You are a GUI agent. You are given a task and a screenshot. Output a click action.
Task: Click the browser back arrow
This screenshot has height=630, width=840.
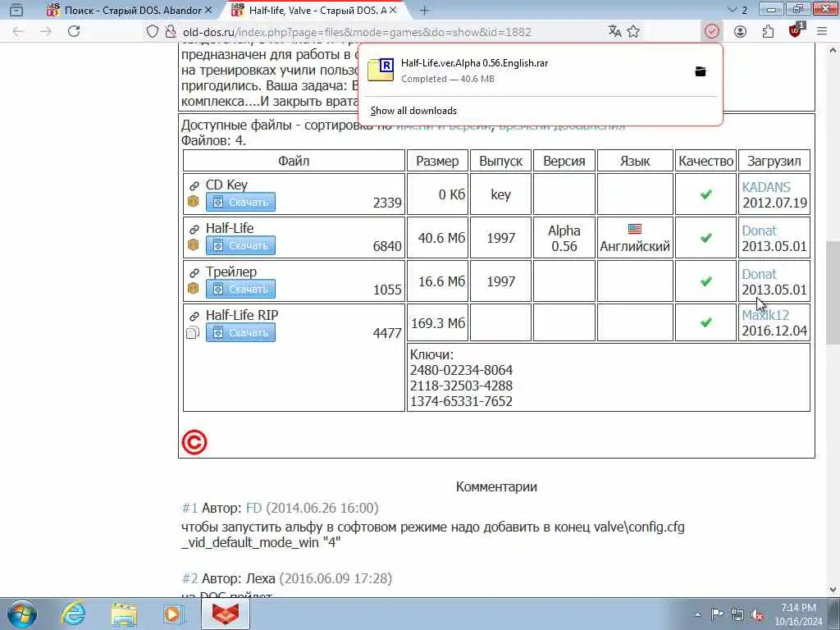(18, 32)
